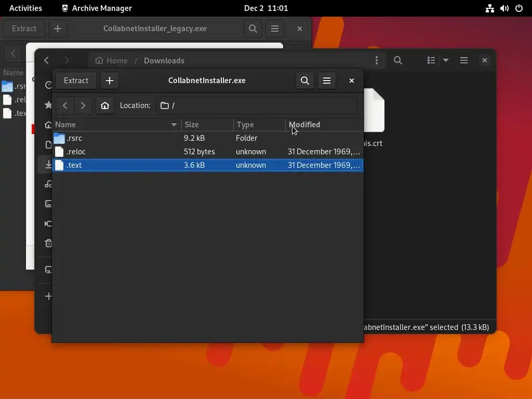Go to archive home location

105,105
